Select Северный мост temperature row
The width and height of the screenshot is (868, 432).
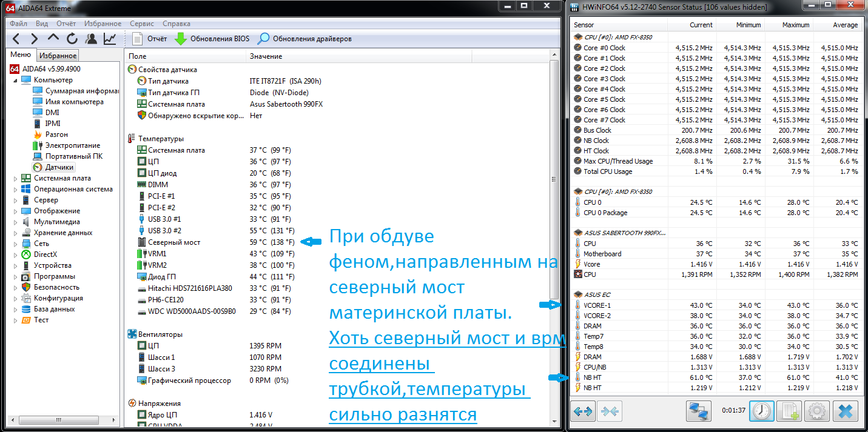215,242
